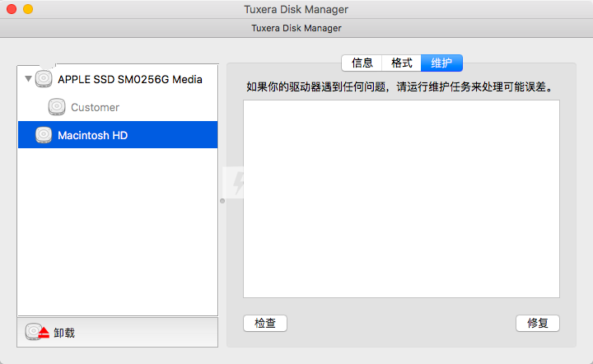This screenshot has height=364, width=593.
Task: Close the Tuxera Disk Manager window
Action: point(12,9)
